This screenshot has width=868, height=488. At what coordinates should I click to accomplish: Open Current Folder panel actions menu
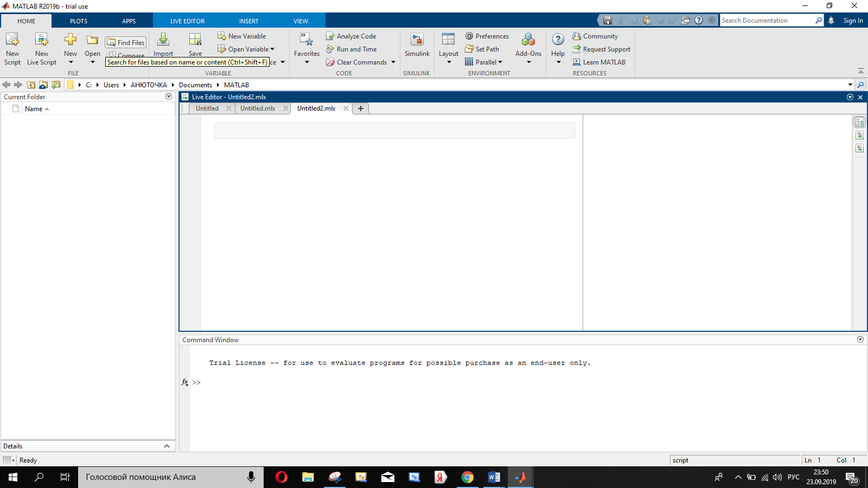(169, 97)
